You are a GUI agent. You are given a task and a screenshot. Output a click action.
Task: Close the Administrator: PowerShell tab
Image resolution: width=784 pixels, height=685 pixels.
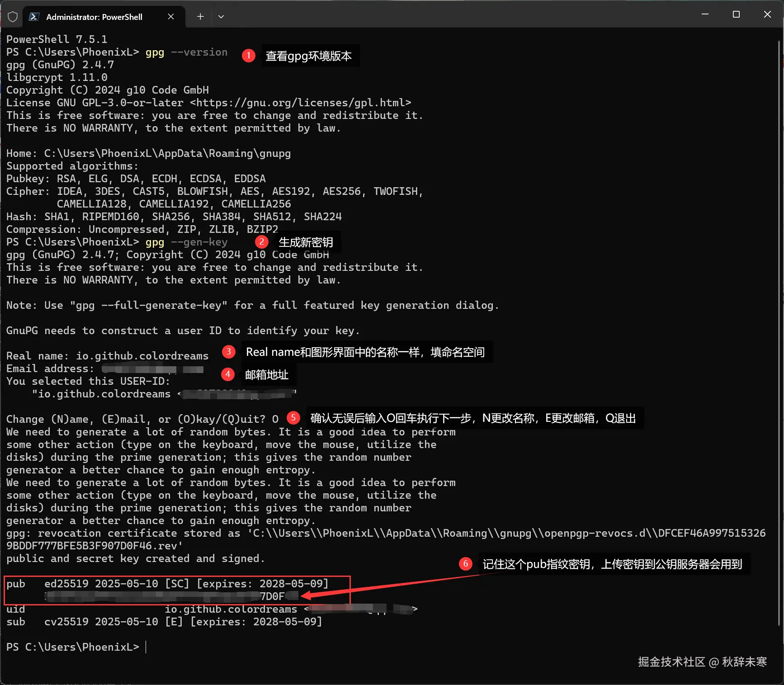tap(171, 17)
